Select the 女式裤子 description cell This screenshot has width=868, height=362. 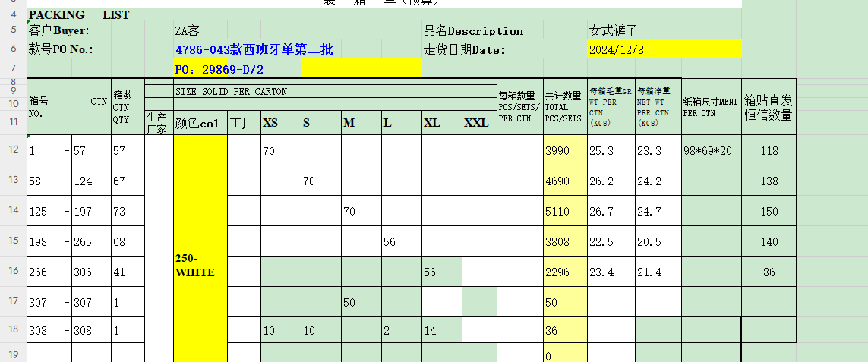(x=664, y=31)
